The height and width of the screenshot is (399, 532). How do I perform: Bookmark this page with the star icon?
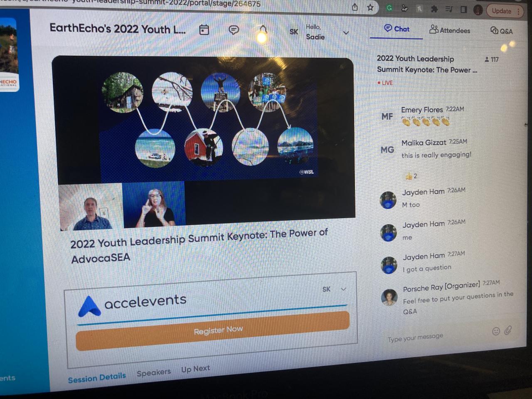(x=370, y=7)
